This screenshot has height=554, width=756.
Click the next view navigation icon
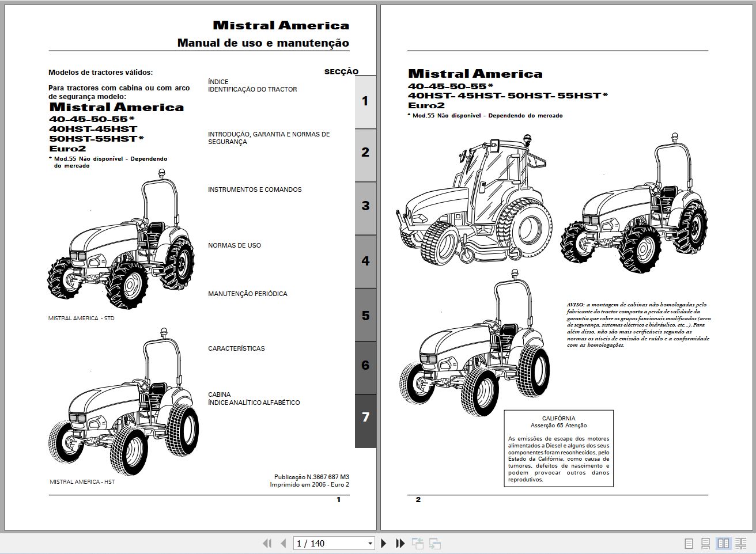(x=435, y=543)
